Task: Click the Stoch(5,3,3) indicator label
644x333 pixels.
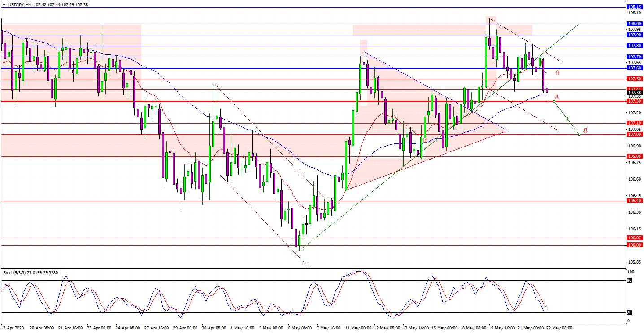Action: 15,272
